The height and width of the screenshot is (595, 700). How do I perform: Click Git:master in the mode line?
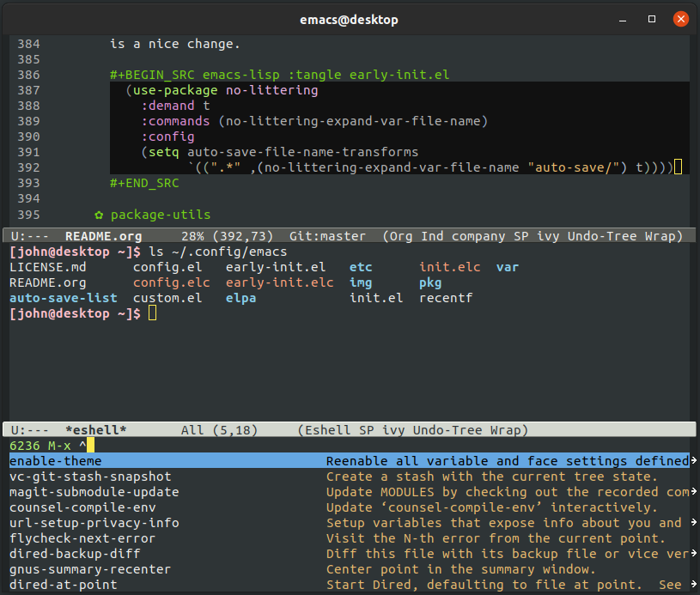[x=327, y=236]
